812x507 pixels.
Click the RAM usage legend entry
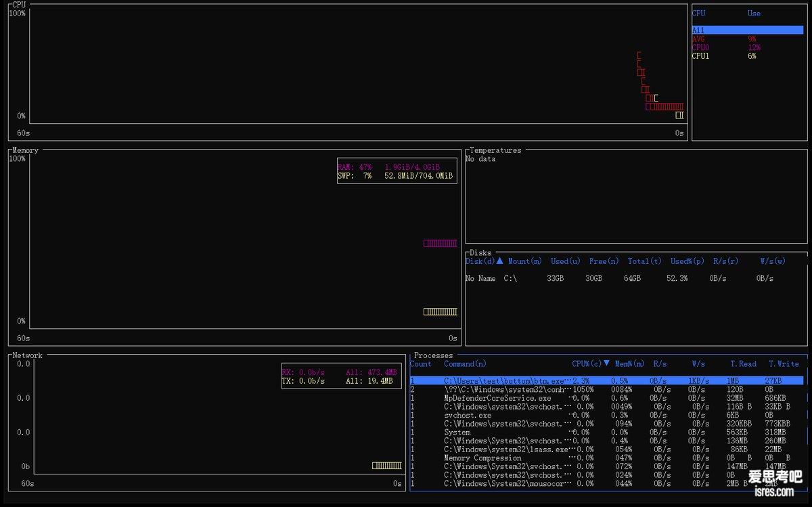(388, 167)
